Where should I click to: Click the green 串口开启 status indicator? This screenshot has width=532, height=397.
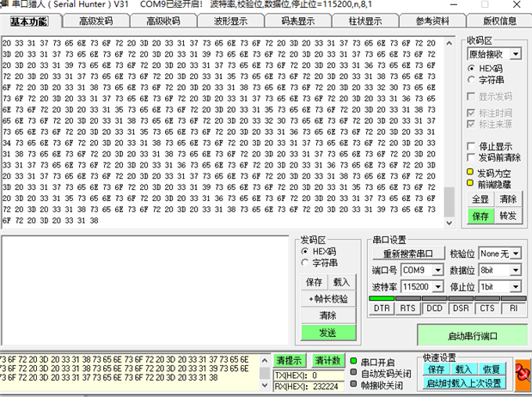pos(353,362)
